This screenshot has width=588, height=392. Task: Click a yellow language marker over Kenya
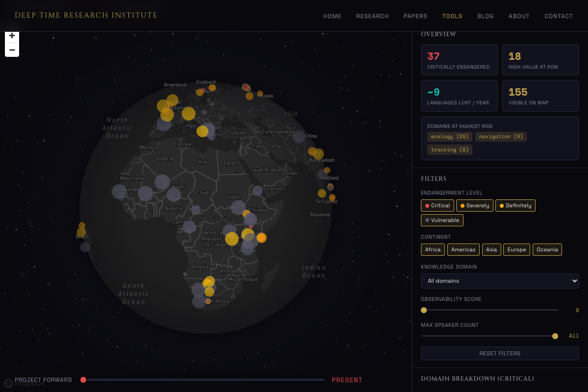click(x=248, y=234)
